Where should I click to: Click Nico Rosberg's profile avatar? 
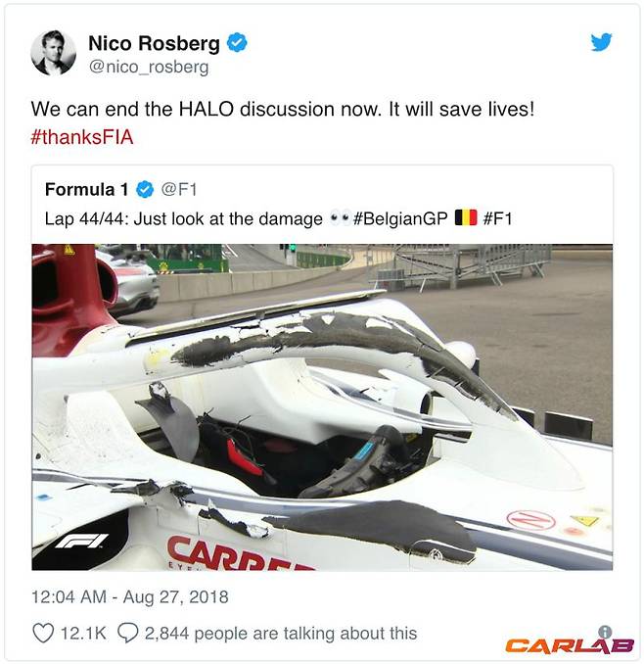(53, 53)
